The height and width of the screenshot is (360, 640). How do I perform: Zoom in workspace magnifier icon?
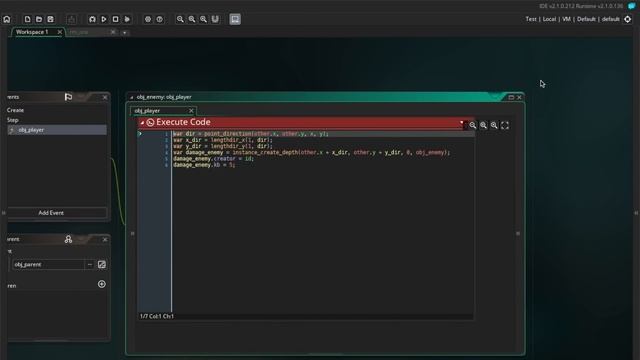[203, 19]
